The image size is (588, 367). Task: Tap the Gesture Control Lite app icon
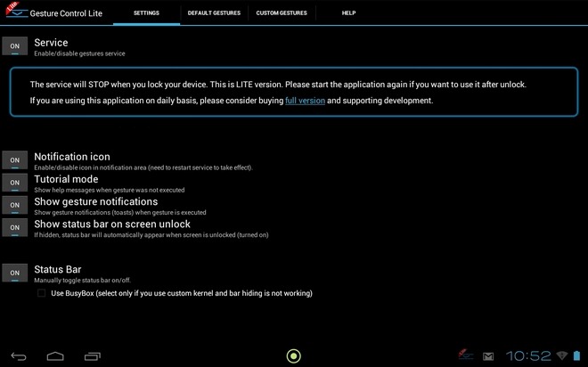click(x=17, y=10)
